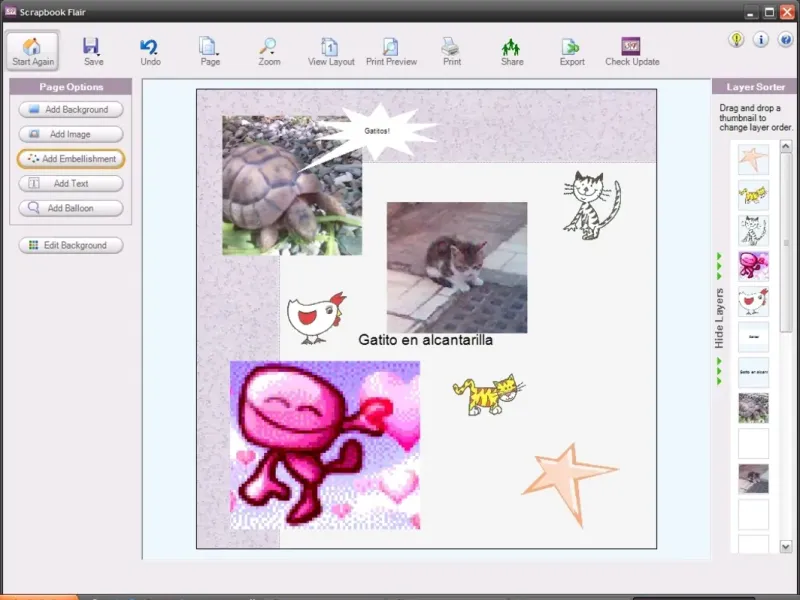Check for software updates
Image resolution: width=800 pixels, height=600 pixels.
coord(632,52)
